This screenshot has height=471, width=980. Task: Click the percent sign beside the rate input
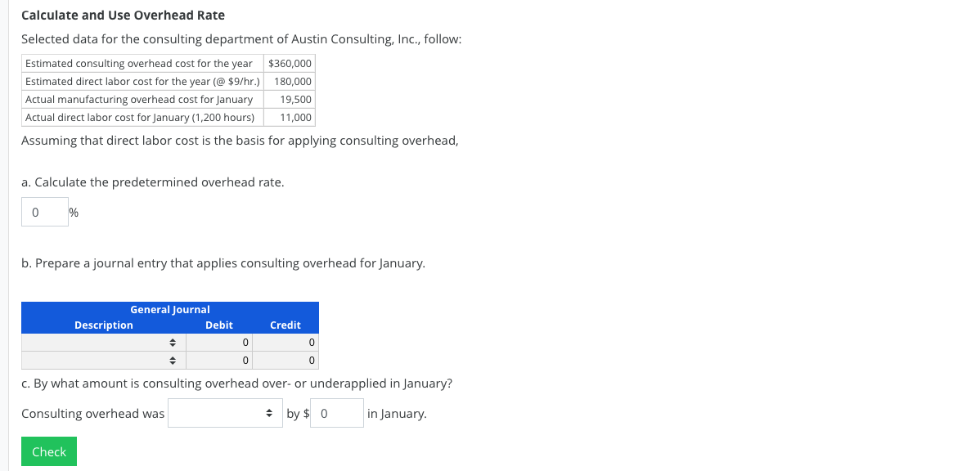click(73, 212)
